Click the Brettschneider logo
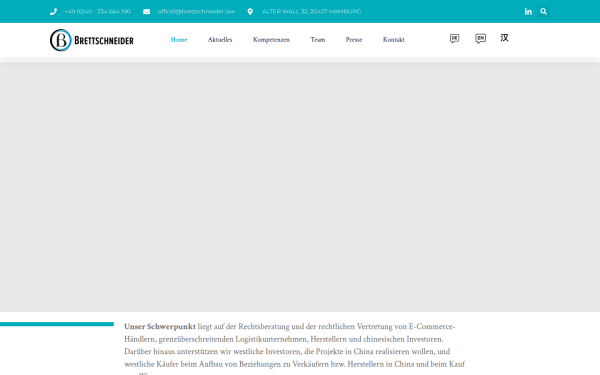 pyautogui.click(x=92, y=40)
